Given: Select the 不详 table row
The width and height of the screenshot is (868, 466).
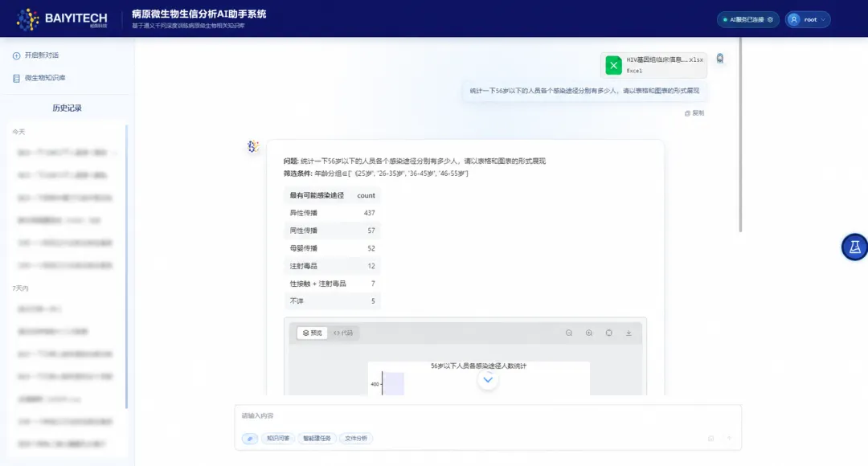Looking at the screenshot, I should (x=332, y=301).
